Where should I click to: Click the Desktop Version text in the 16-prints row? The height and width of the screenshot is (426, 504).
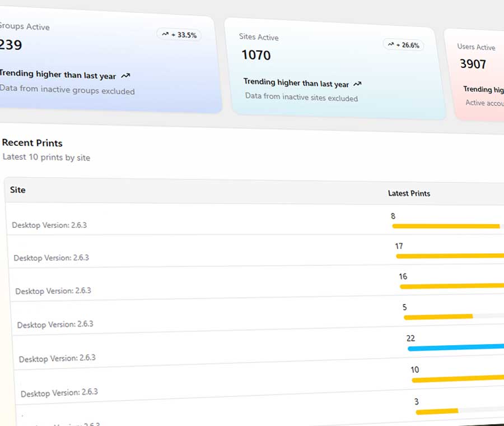click(x=53, y=291)
